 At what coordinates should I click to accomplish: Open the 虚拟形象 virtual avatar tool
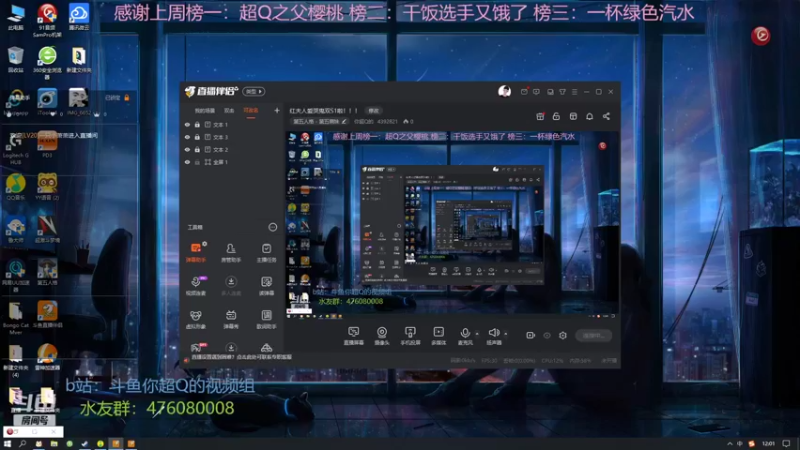tap(196, 319)
